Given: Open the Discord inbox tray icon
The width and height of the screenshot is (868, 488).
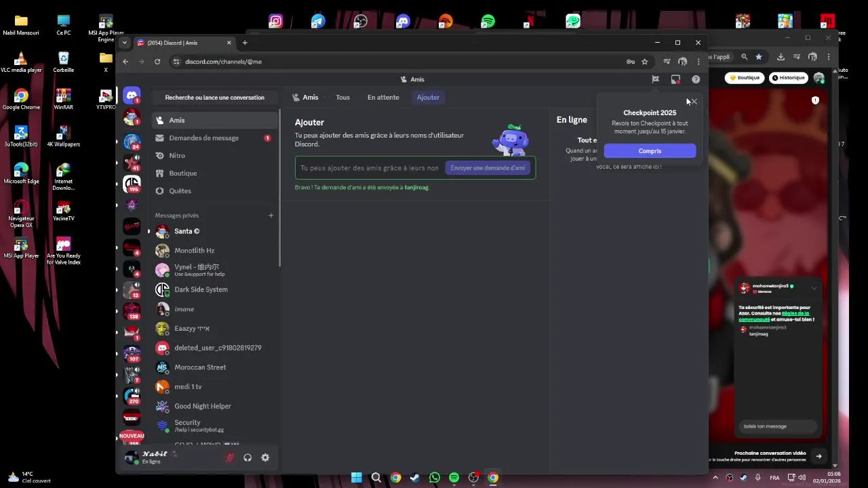Looking at the screenshot, I should (x=675, y=79).
